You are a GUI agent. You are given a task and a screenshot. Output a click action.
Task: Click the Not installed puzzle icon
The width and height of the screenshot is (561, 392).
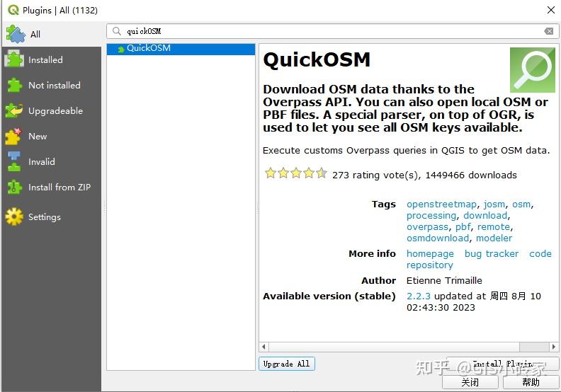pos(14,85)
